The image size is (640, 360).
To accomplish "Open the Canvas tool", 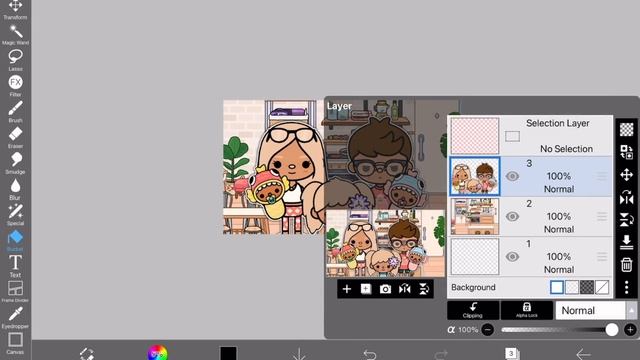I will point(15,343).
